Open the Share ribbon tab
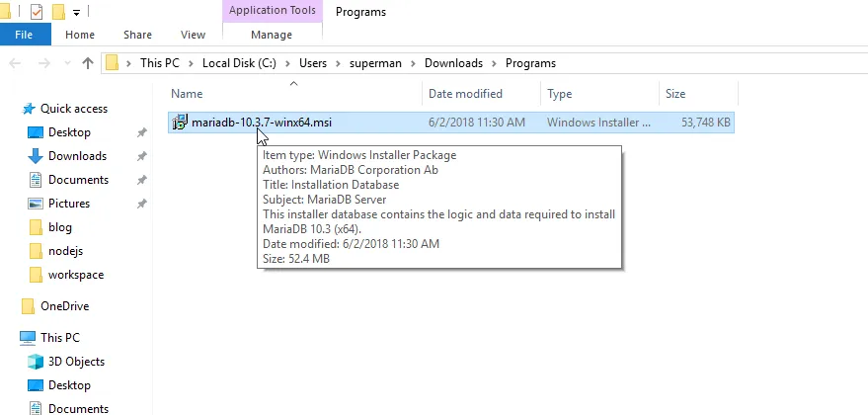This screenshot has width=868, height=415. [x=138, y=35]
